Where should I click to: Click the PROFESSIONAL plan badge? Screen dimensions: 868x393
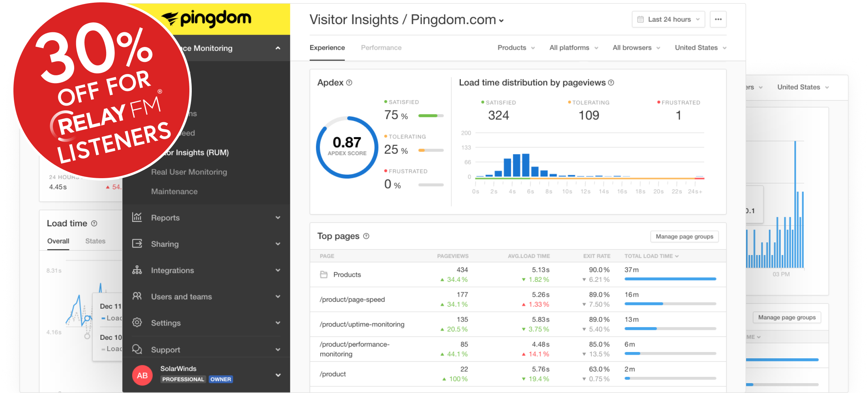click(183, 379)
